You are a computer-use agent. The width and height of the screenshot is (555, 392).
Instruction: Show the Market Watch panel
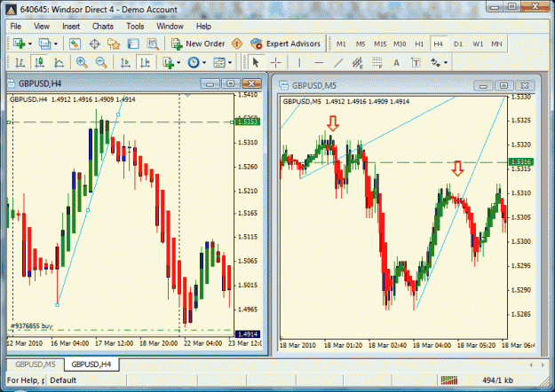[x=75, y=43]
